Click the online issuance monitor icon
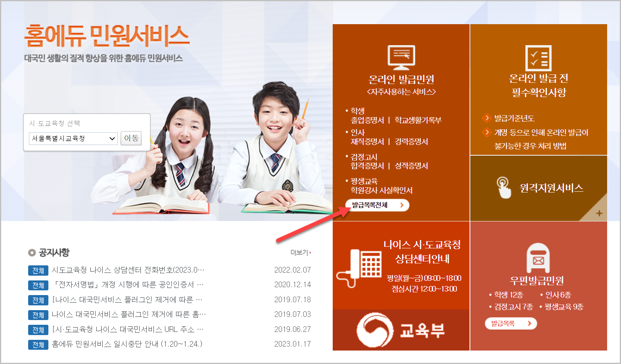The height and width of the screenshot is (364, 621). point(401,57)
